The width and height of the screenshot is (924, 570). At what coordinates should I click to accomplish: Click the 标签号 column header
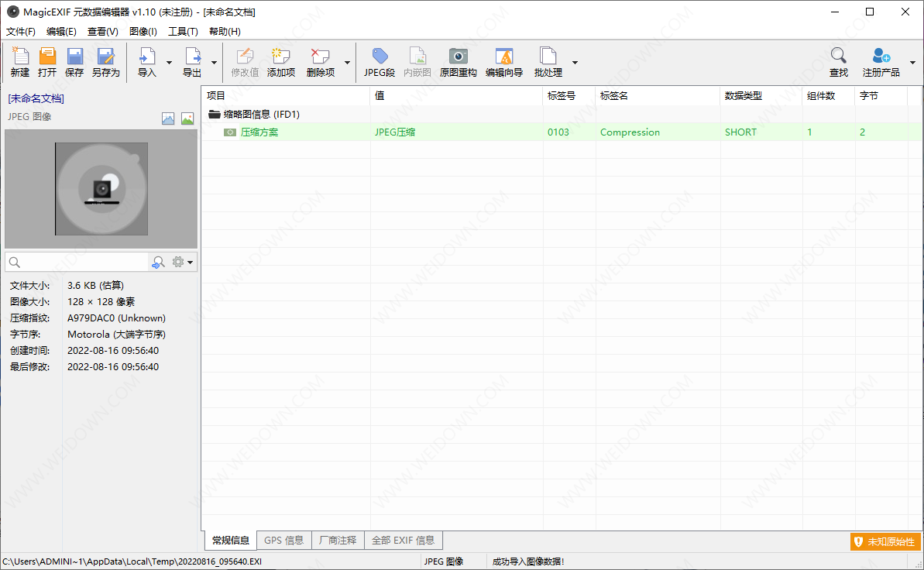pyautogui.click(x=568, y=95)
